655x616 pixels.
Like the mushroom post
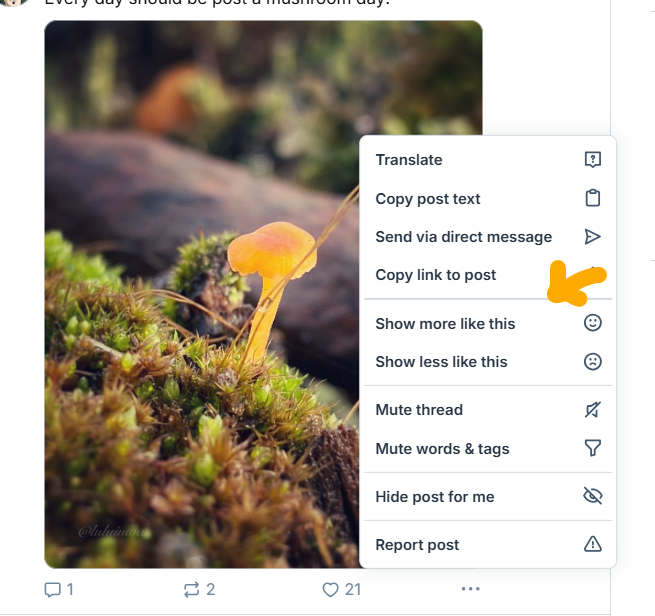coord(331,590)
